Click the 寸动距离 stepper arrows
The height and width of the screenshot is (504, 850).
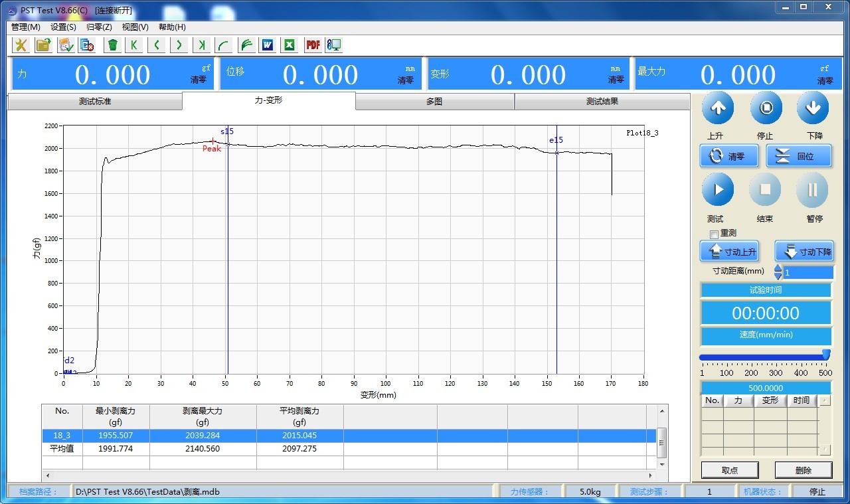click(x=778, y=272)
